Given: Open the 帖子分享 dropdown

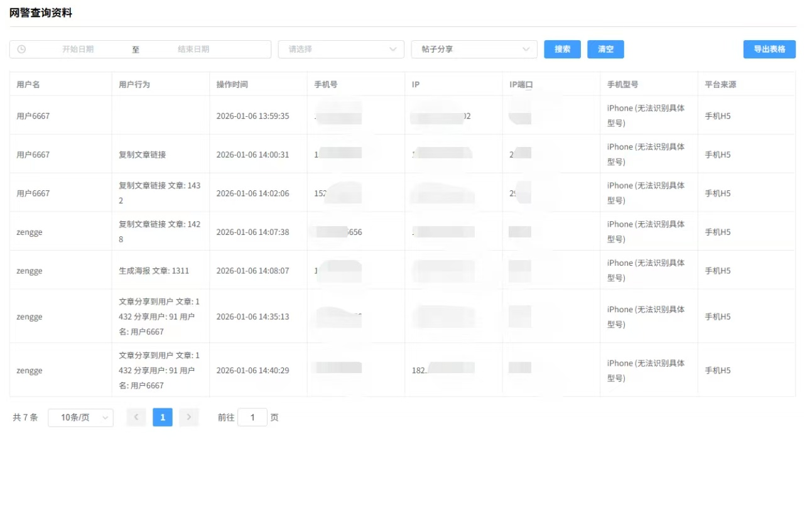Looking at the screenshot, I should pyautogui.click(x=474, y=49).
